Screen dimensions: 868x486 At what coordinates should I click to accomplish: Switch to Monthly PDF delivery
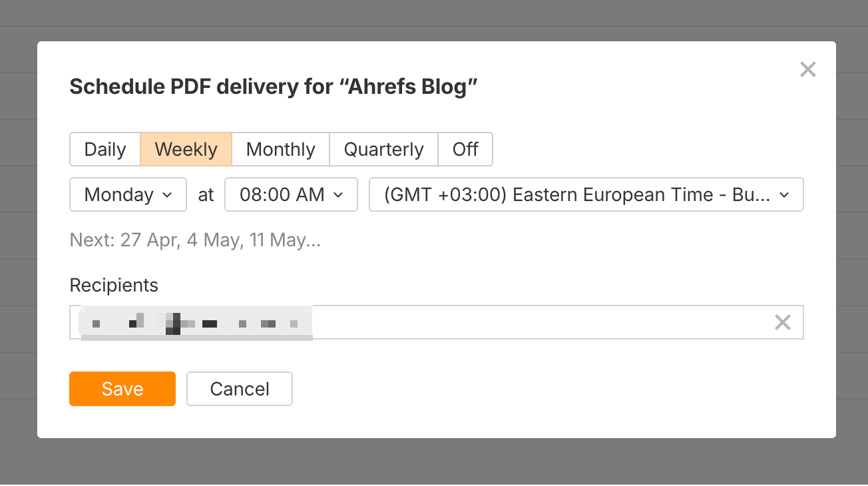point(280,149)
